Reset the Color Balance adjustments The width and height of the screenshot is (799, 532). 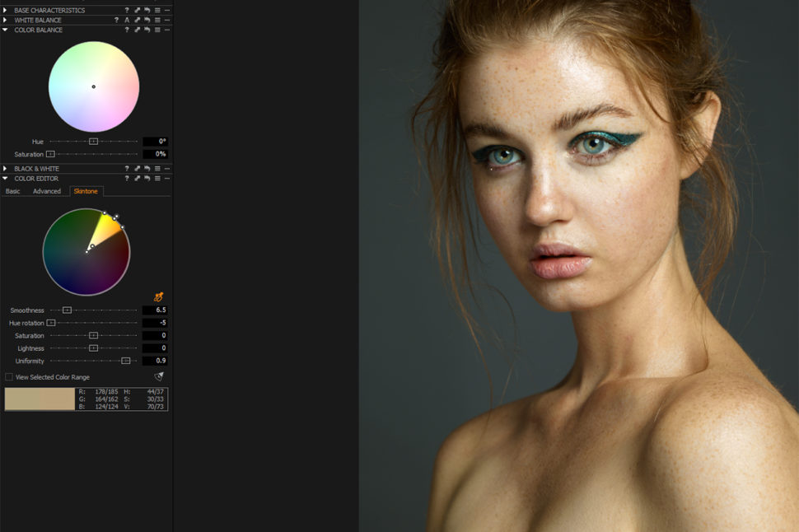click(147, 30)
